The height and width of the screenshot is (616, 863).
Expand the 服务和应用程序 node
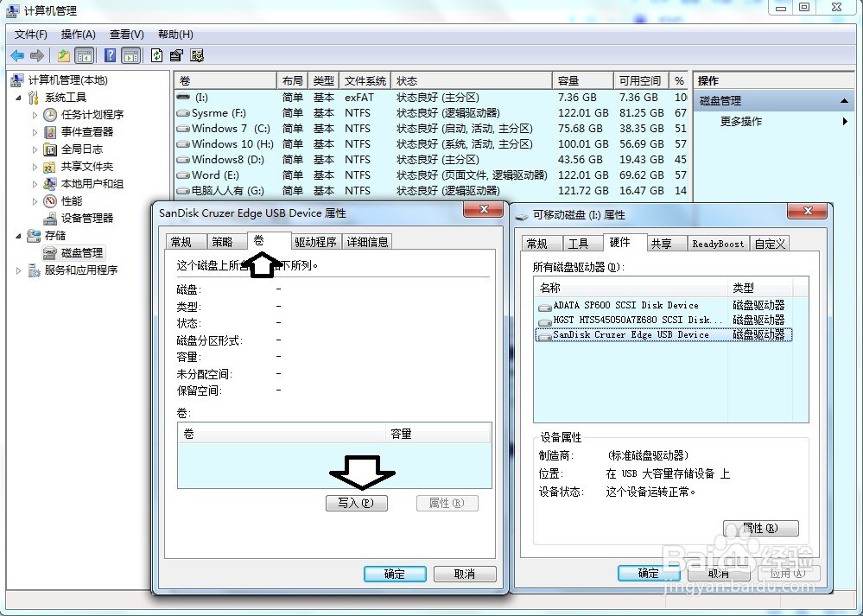(x=18, y=270)
